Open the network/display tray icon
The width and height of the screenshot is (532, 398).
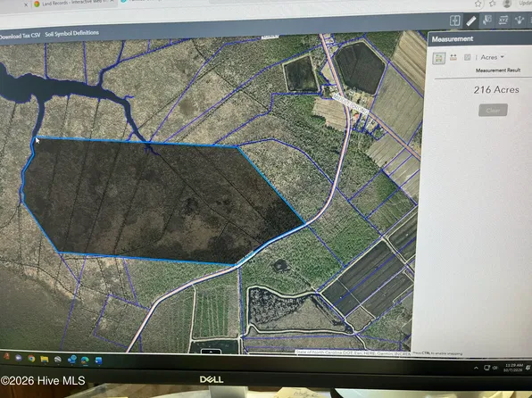click(486, 368)
